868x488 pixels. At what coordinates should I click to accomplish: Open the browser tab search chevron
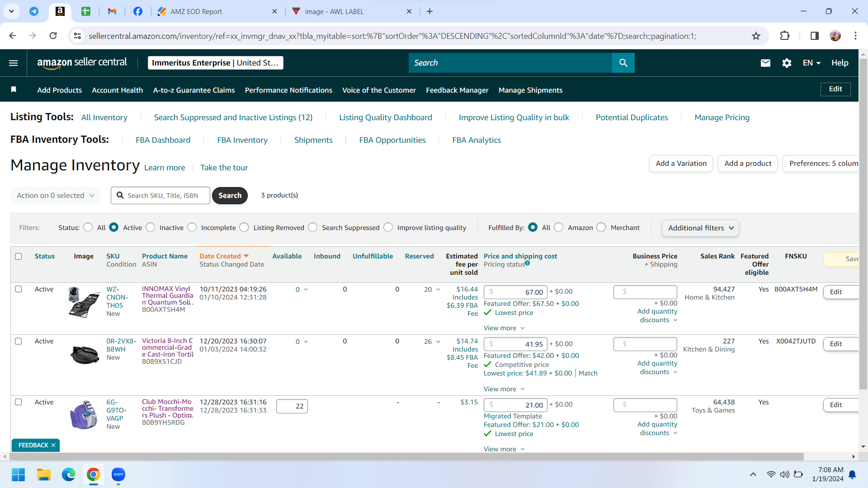[x=11, y=11]
